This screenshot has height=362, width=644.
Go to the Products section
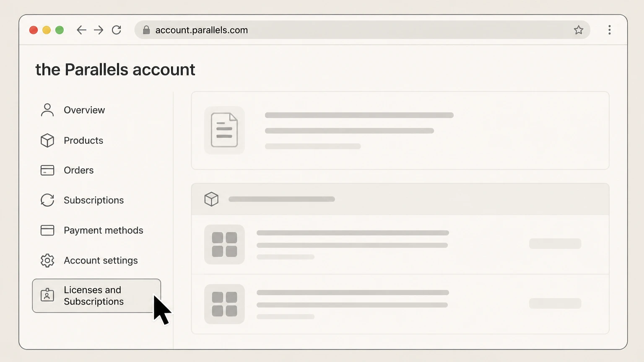pos(83,140)
